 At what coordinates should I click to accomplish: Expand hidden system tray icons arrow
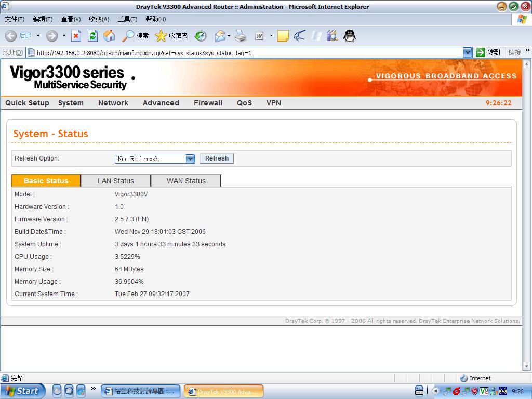coord(436,391)
